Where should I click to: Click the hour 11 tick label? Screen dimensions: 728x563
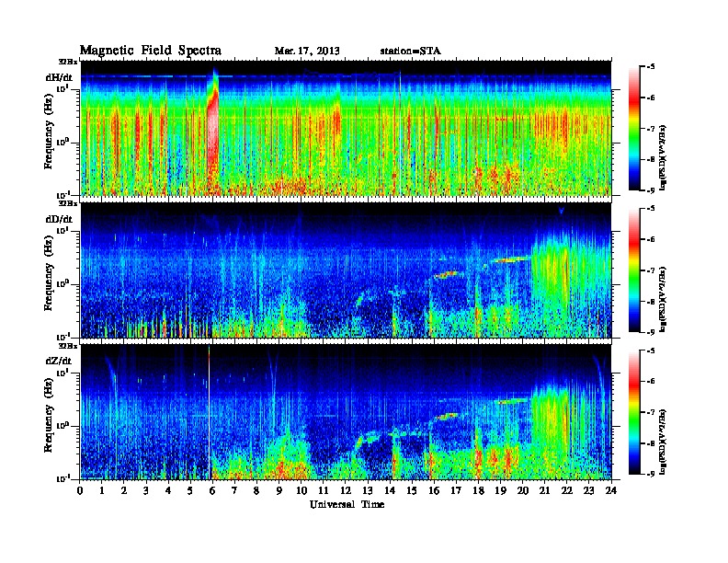pyautogui.click(x=324, y=490)
